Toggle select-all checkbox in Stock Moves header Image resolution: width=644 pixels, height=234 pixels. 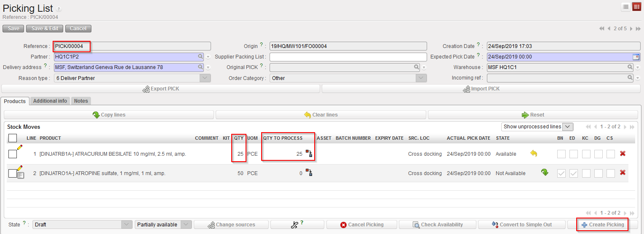13,138
